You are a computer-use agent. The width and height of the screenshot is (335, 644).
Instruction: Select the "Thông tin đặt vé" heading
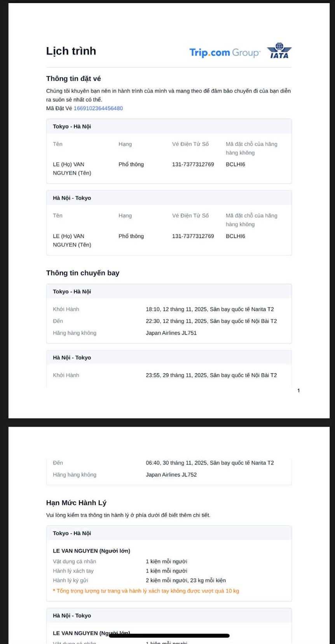pos(73,78)
